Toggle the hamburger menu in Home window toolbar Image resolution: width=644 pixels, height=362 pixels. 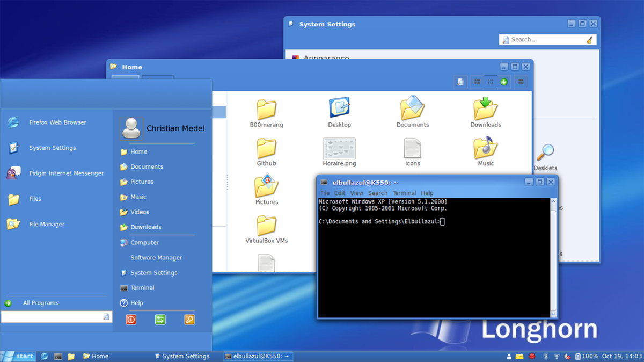(x=521, y=82)
